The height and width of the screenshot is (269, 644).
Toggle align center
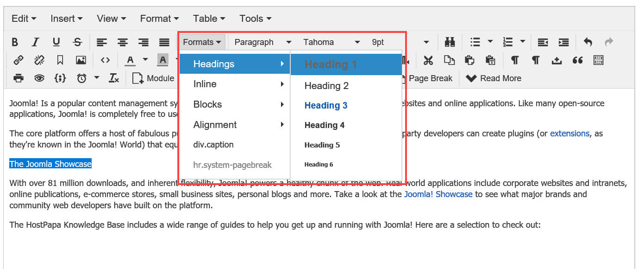click(x=123, y=42)
